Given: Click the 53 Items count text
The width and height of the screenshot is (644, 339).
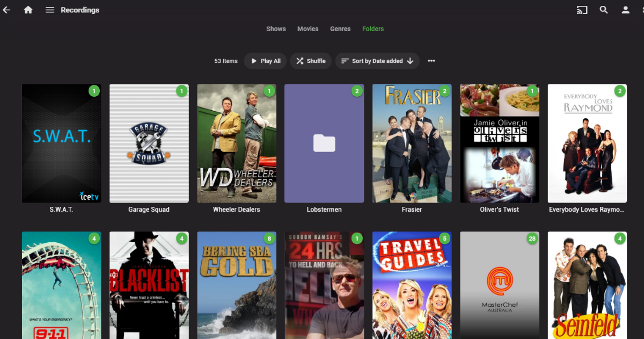Looking at the screenshot, I should [x=226, y=61].
